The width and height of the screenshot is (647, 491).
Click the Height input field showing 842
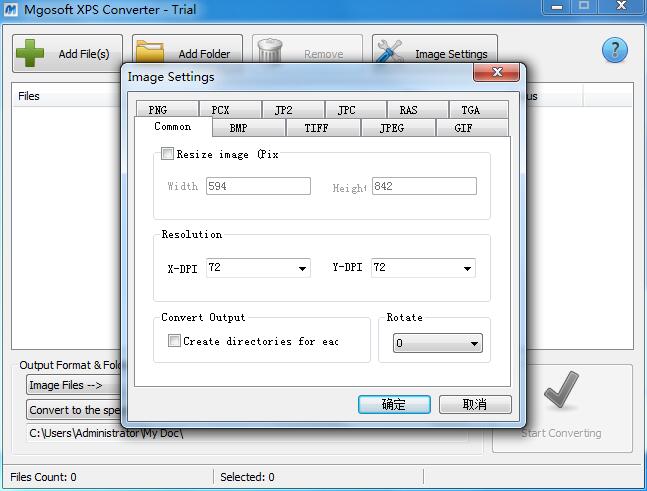(424, 186)
